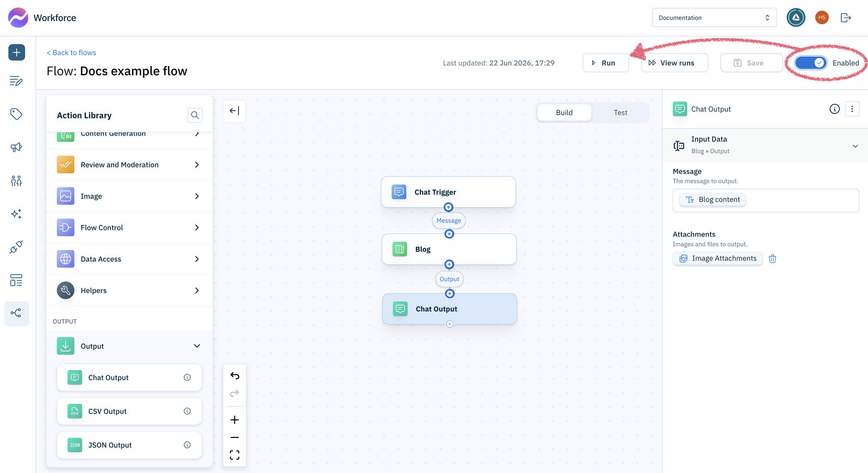Open the Chat Output more options menu
The width and height of the screenshot is (868, 473).
pos(852,109)
